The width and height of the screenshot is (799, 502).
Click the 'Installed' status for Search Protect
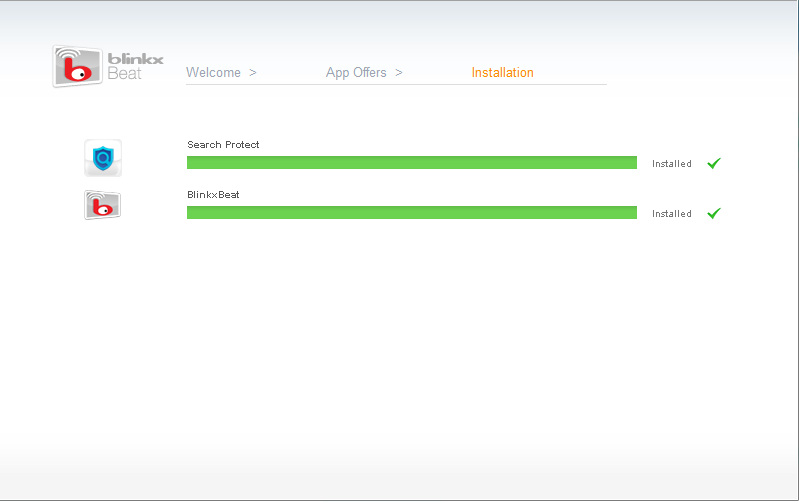pos(672,164)
